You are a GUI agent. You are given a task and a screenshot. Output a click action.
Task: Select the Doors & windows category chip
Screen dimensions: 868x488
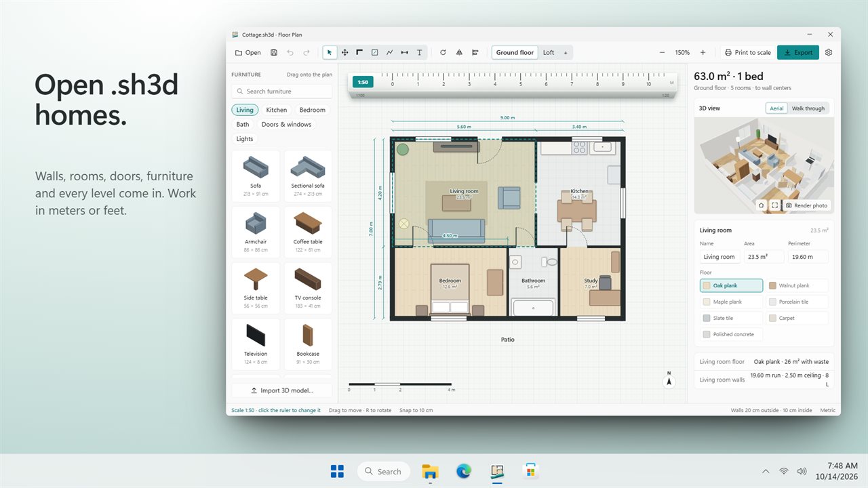coord(286,125)
